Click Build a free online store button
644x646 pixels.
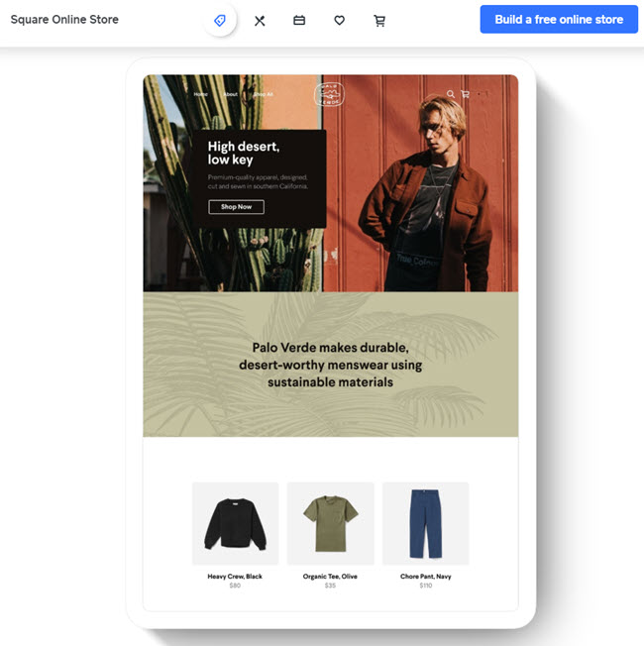(x=559, y=20)
